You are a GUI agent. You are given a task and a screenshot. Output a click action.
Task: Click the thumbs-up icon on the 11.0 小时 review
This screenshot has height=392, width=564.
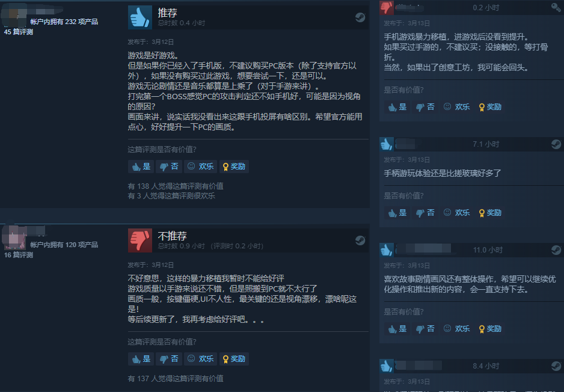pyautogui.click(x=387, y=250)
